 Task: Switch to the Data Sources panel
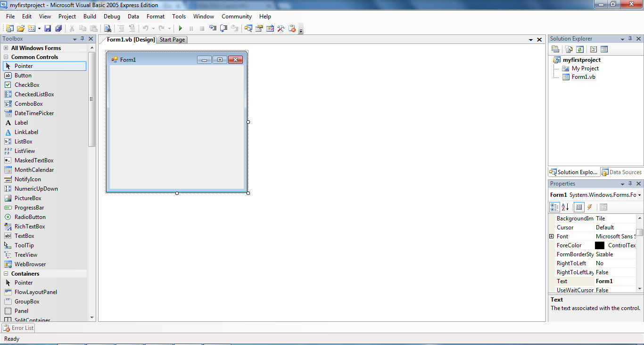click(x=621, y=172)
